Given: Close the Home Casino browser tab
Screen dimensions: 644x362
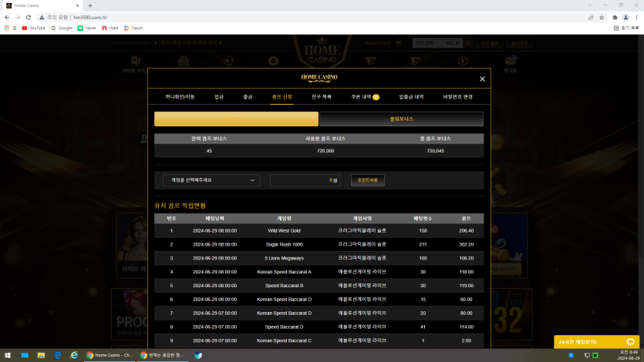Looking at the screenshot, I should tap(77, 5).
